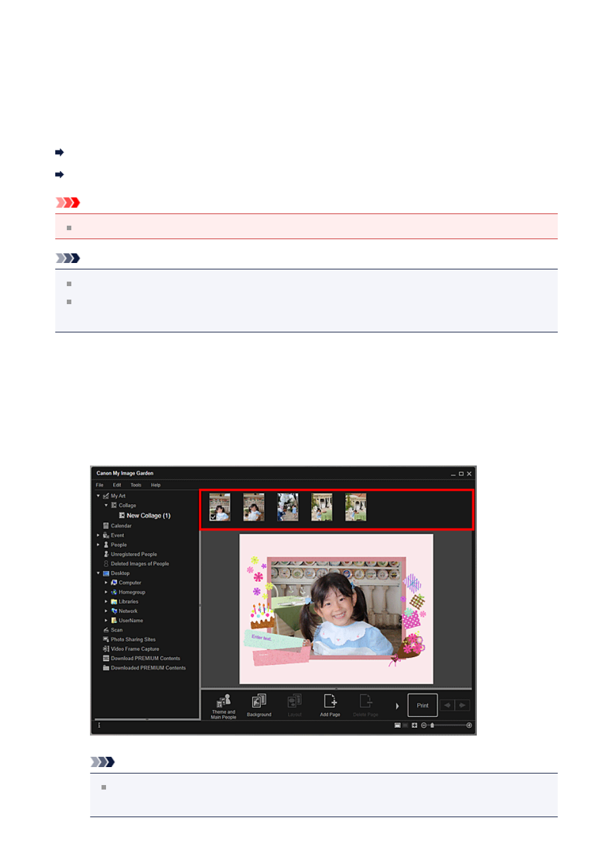This screenshot has height=868, width=613.
Task: Click the Layout button
Action: pyautogui.click(x=294, y=706)
